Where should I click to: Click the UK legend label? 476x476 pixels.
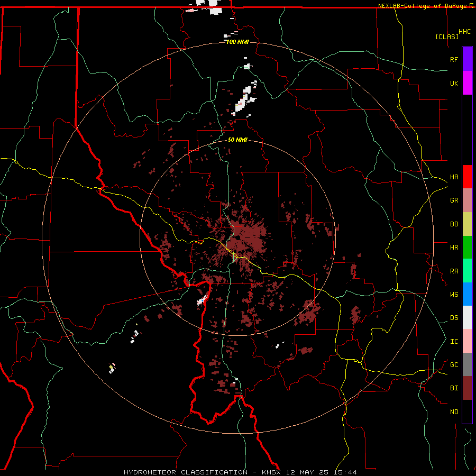(454, 83)
